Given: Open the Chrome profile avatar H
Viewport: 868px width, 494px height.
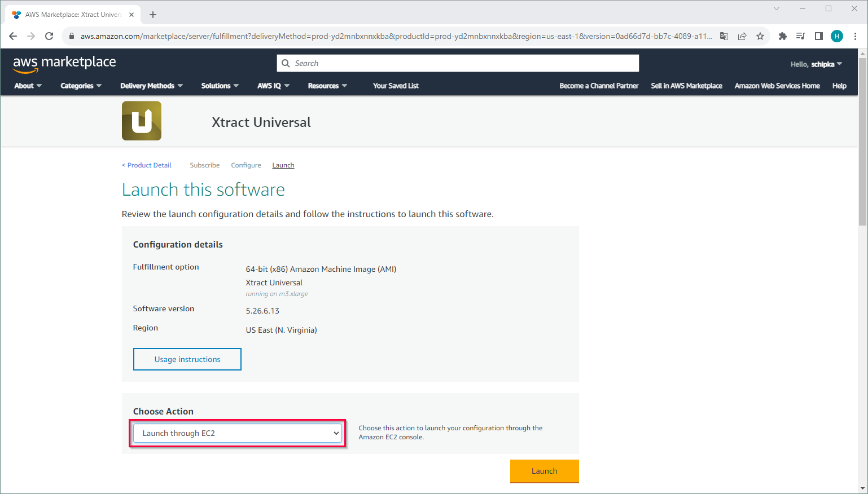Looking at the screenshot, I should [x=837, y=36].
